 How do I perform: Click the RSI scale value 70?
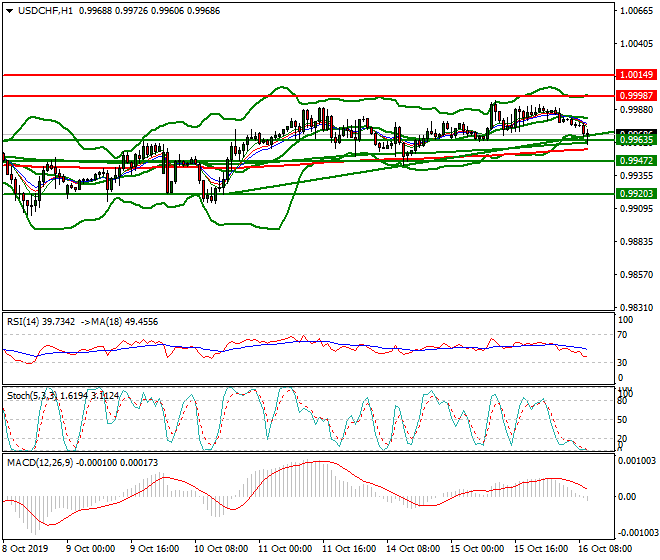coord(622,335)
